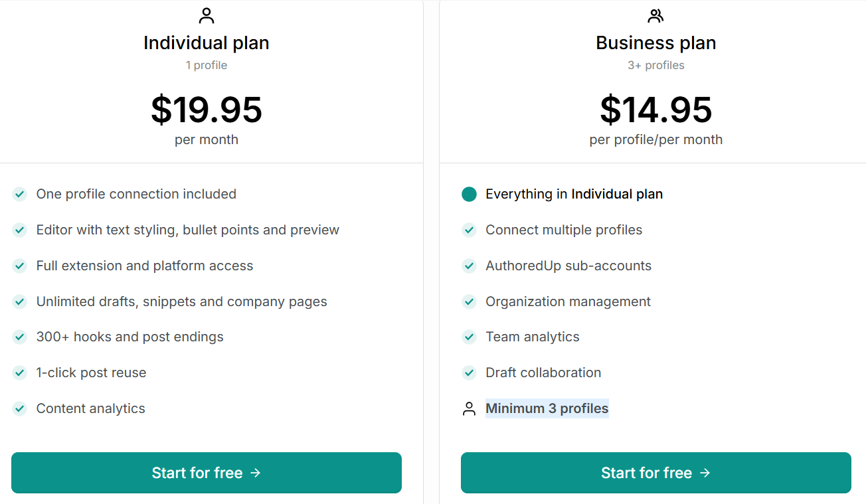Click the $14.95 price text
This screenshot has height=504, width=866.
655,111
